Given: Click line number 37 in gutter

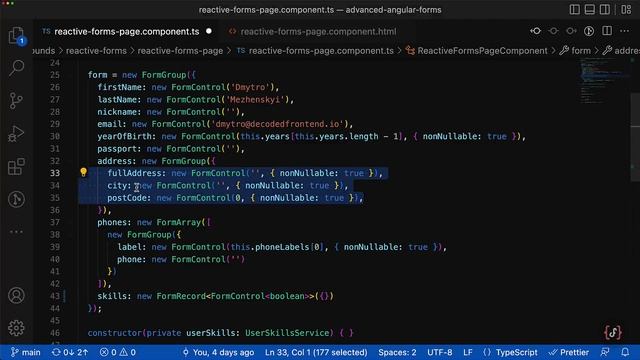Looking at the screenshot, I should coord(55,222).
